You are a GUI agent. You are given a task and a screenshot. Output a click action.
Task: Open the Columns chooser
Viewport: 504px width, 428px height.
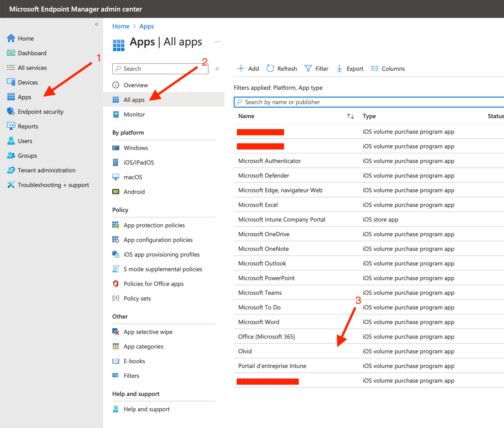tap(388, 69)
